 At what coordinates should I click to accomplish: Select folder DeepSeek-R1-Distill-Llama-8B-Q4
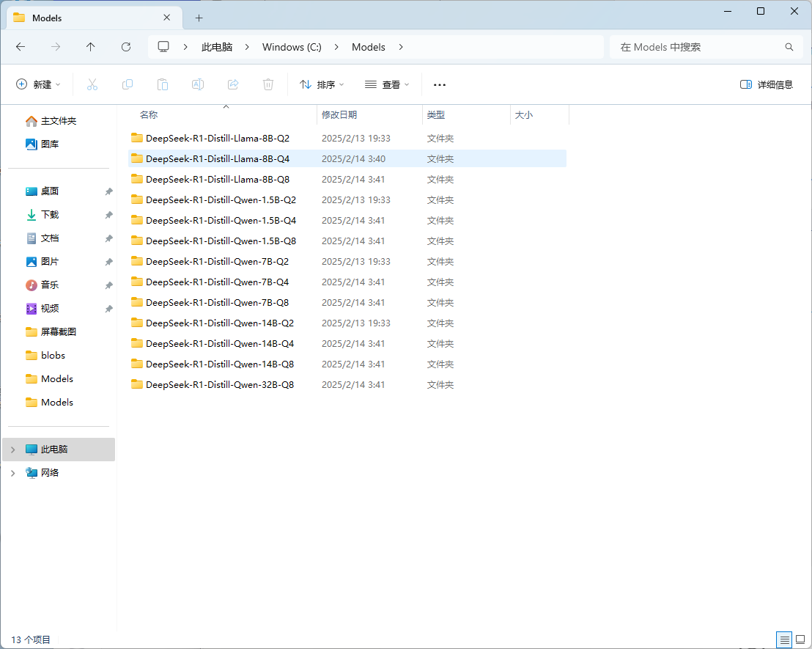[347, 158]
